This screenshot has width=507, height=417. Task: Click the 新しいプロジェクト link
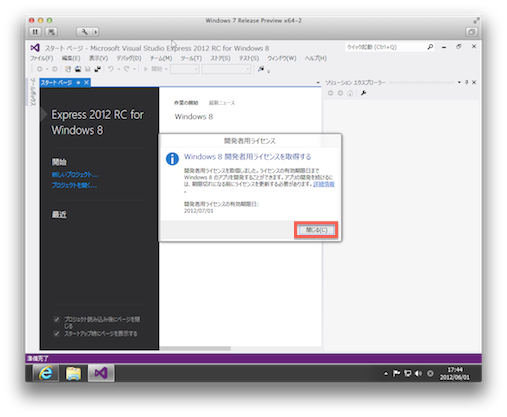coord(75,174)
